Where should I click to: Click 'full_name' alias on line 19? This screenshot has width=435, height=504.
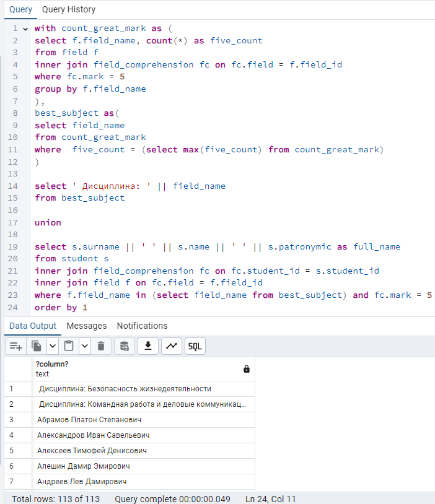(x=377, y=247)
